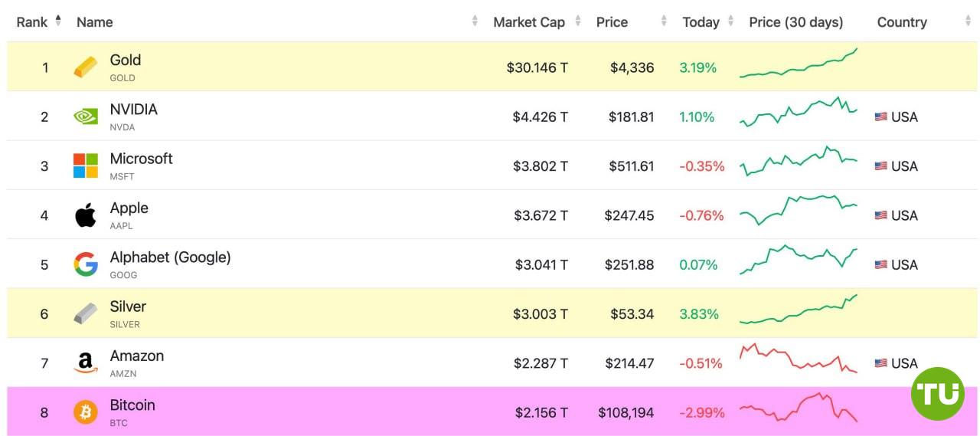Click the Bitcoin logo icon
Viewport: 980px width, 436px height.
(x=86, y=412)
